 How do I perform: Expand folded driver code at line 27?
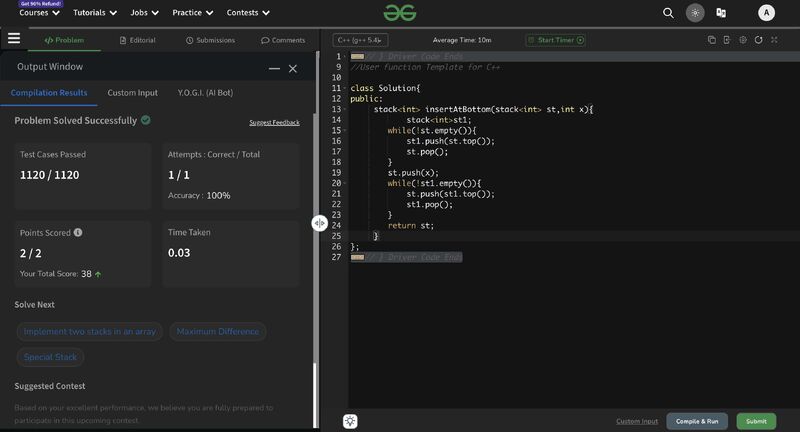(x=357, y=257)
